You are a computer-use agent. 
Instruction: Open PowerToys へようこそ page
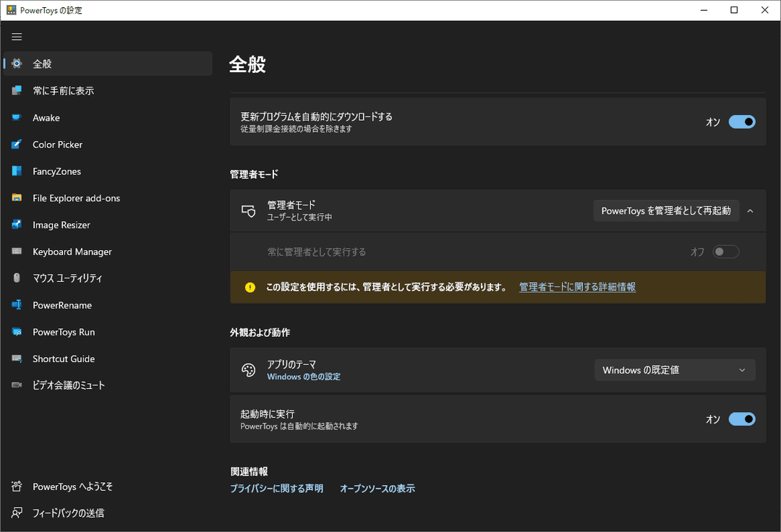pyautogui.click(x=108, y=486)
